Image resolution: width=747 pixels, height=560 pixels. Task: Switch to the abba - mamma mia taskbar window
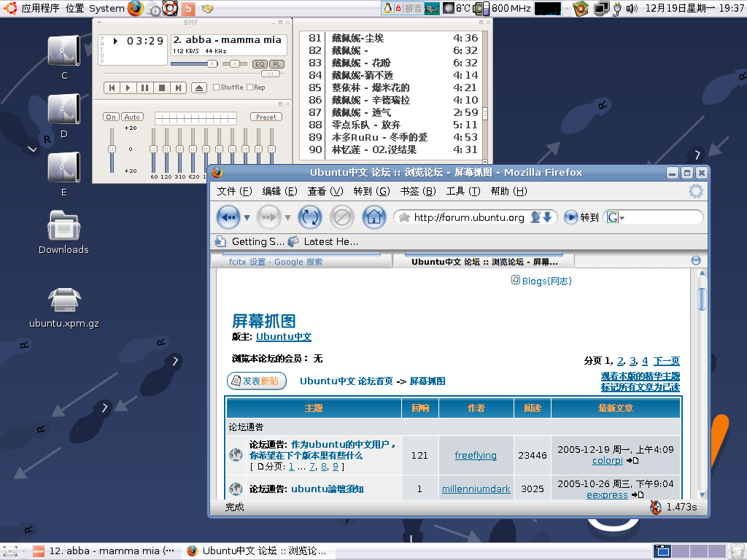click(x=104, y=551)
